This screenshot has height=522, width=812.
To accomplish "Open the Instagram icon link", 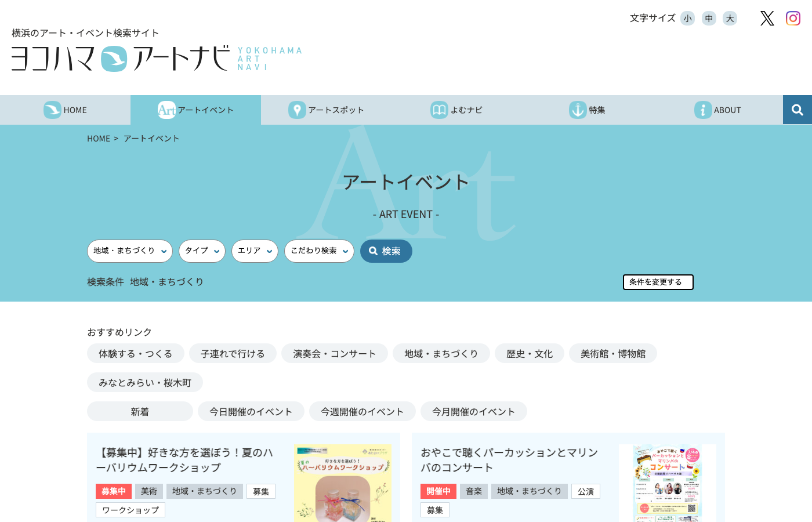I will coord(793,19).
